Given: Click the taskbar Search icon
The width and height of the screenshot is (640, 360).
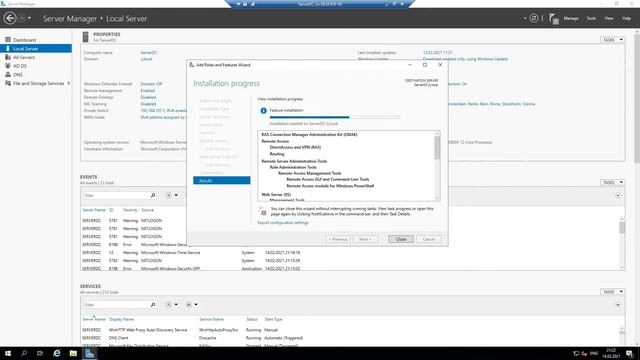Looking at the screenshot, I should click(x=24, y=353).
